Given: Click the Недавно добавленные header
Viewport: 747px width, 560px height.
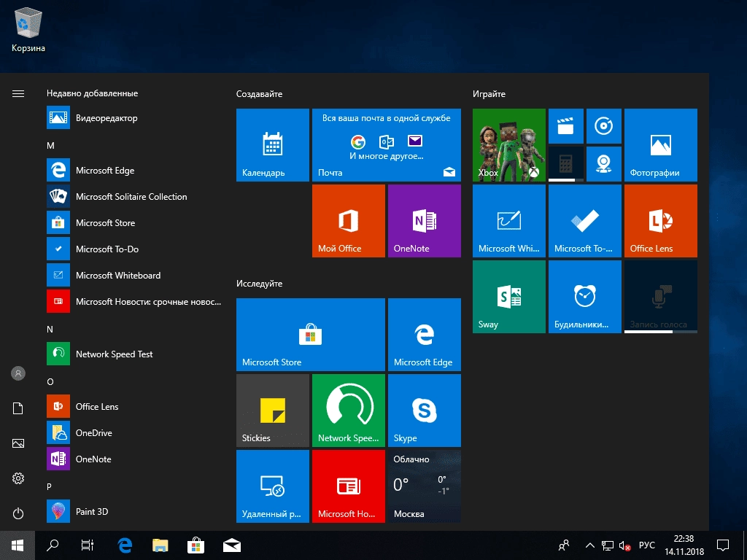Looking at the screenshot, I should point(93,93).
